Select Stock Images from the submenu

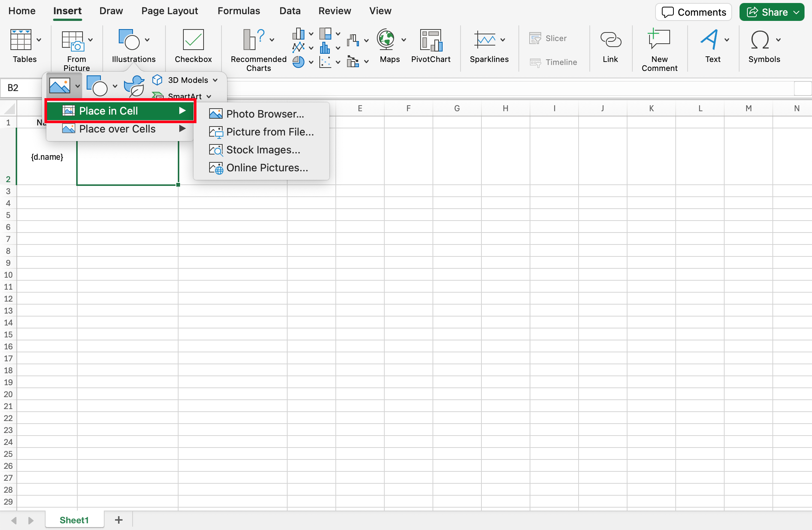click(x=263, y=150)
